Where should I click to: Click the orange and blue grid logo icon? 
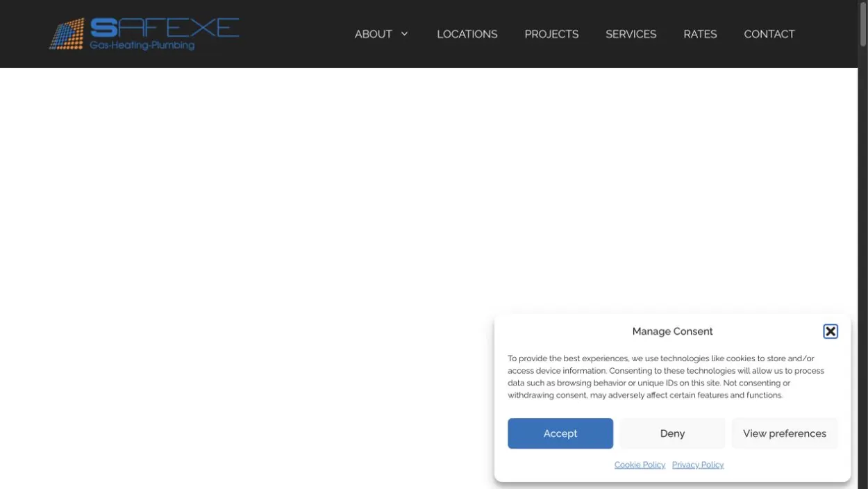coord(67,34)
